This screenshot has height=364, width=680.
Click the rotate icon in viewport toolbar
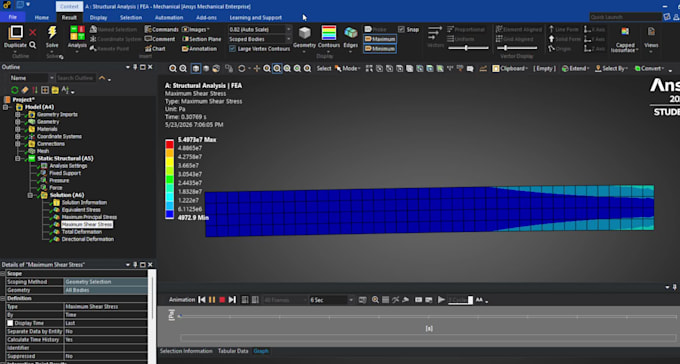[x=242, y=69]
